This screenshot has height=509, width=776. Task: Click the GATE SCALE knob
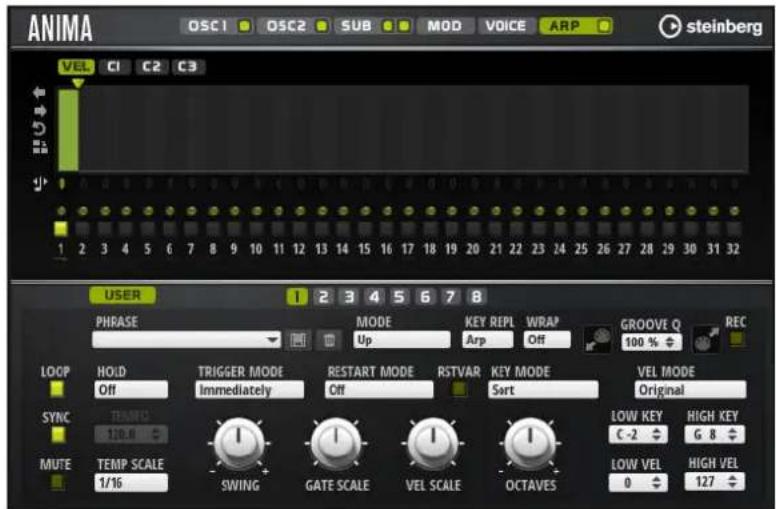pos(336,443)
